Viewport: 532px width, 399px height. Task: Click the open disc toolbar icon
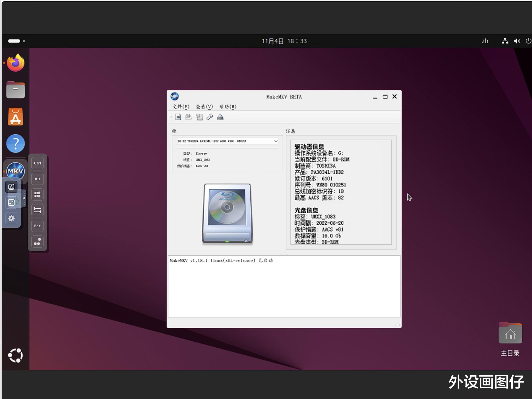click(189, 117)
